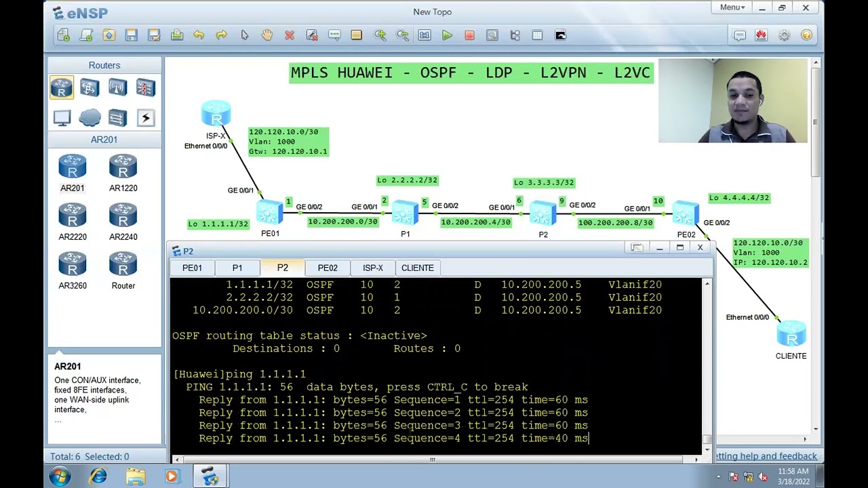
Task: Open the CLI terminal toolbar icon
Action: 560,35
